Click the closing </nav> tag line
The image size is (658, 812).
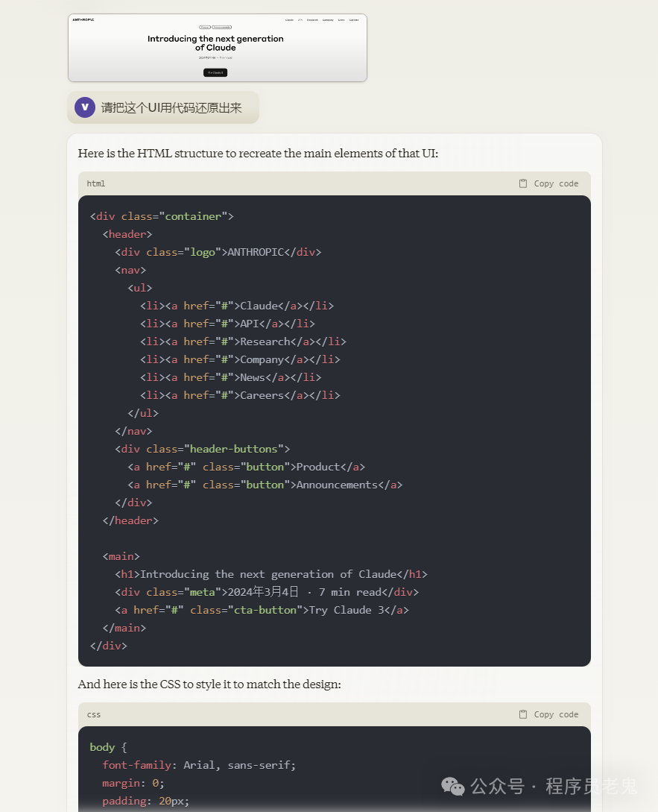tap(133, 431)
